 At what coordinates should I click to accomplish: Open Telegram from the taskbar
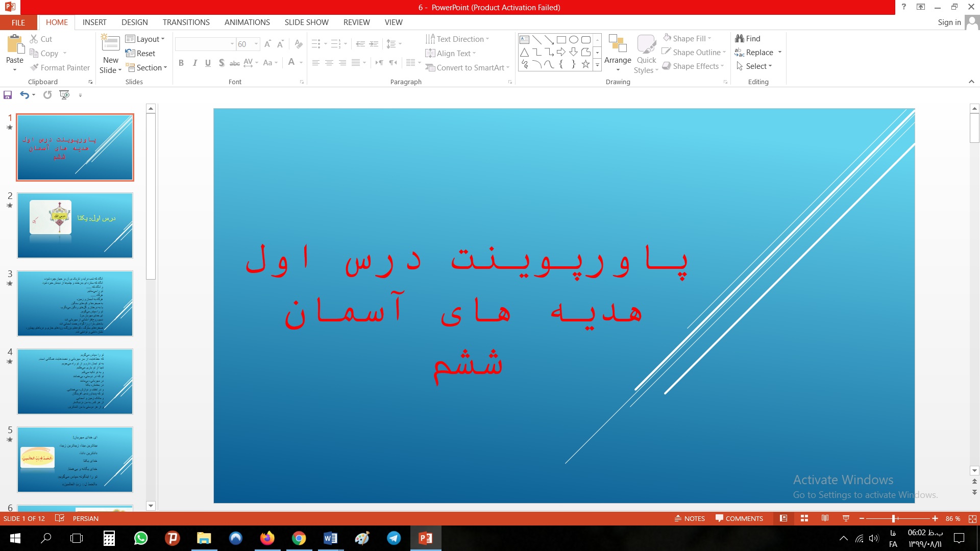click(394, 538)
